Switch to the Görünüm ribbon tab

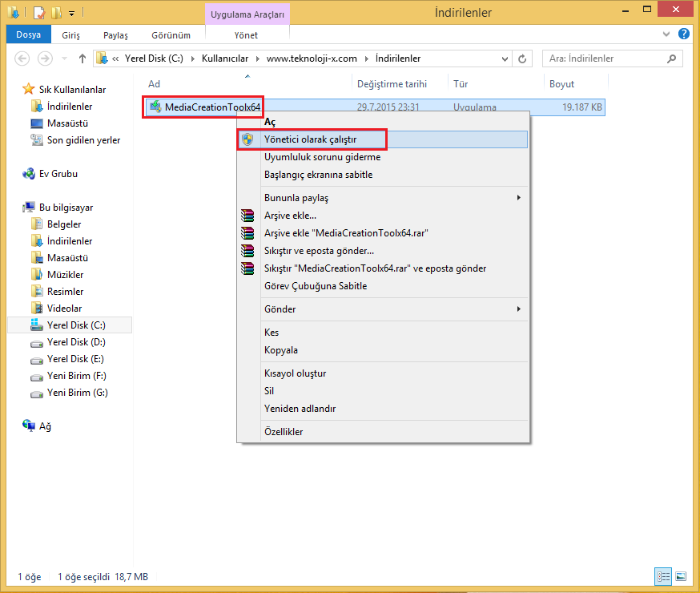[171, 34]
